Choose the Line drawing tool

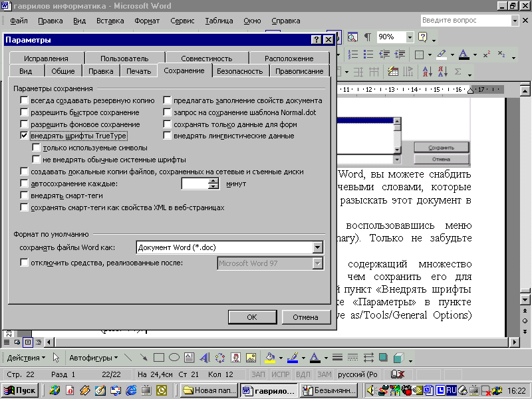(128, 358)
